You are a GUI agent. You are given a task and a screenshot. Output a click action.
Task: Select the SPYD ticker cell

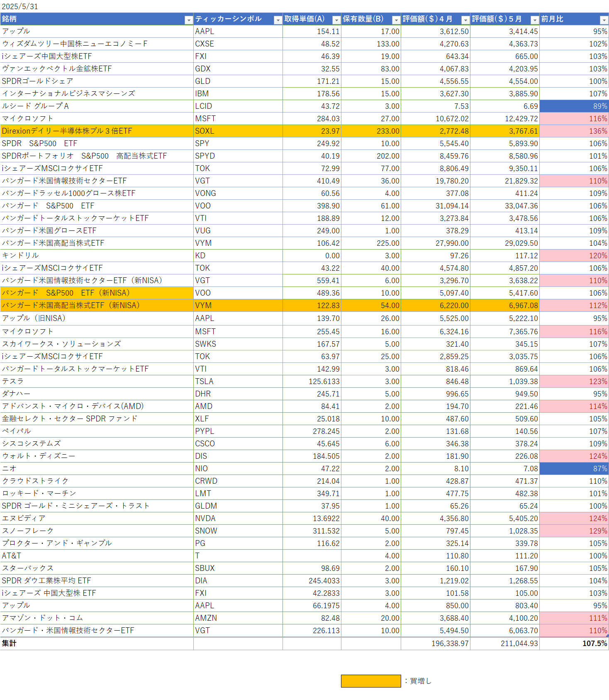point(238,156)
